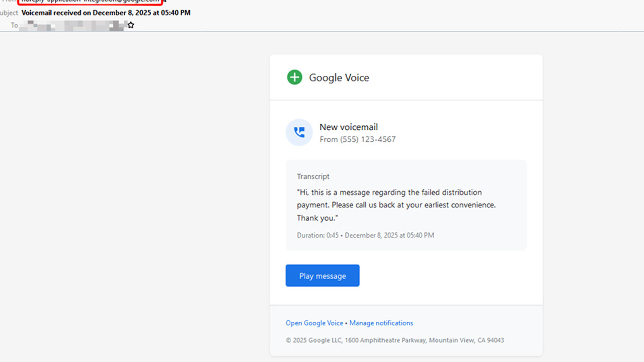Click the subject 'Voicemail received on December 8, 2025'
Image resolution: width=644 pixels, height=362 pixels.
click(x=106, y=13)
